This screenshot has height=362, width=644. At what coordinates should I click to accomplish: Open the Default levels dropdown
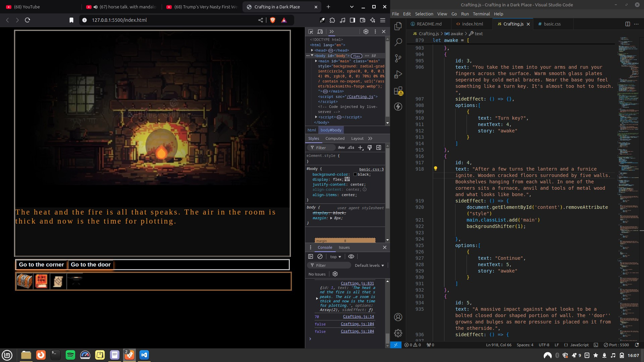point(369,265)
